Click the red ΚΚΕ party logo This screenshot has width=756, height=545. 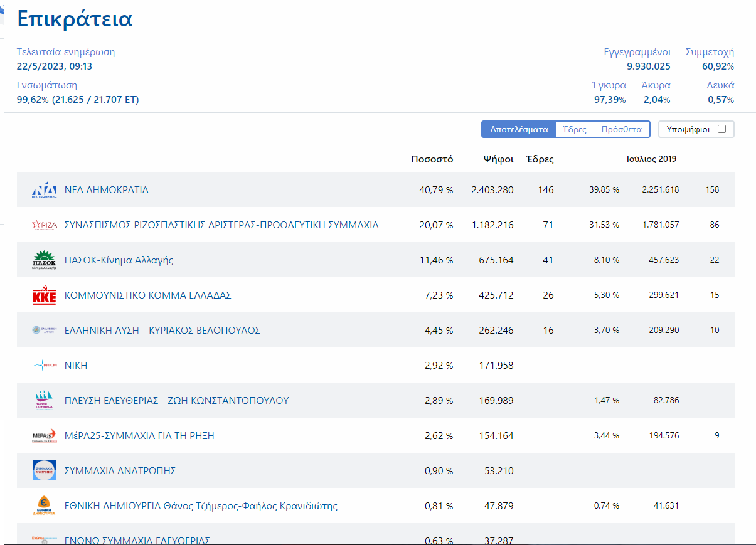coord(45,295)
